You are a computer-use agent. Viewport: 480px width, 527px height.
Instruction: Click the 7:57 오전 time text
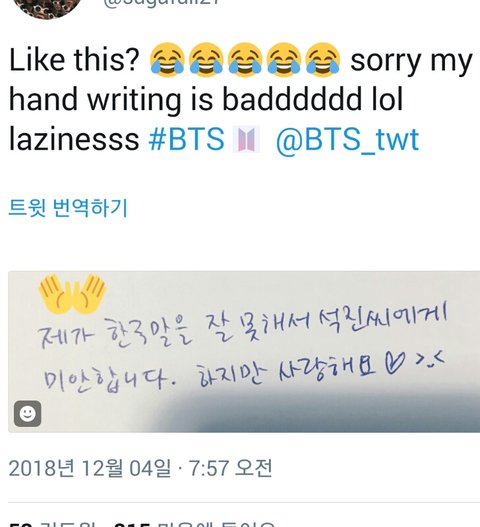click(231, 468)
